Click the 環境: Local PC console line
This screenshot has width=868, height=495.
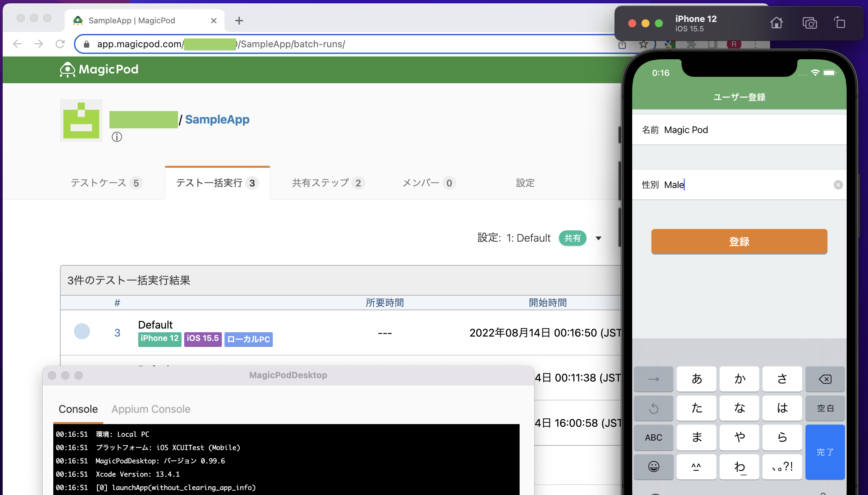123,434
